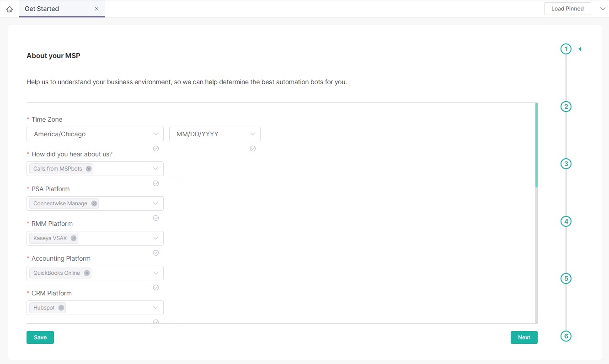The width and height of the screenshot is (609, 364).
Task: Remove the QuickBooks Online tag
Action: pos(87,273)
